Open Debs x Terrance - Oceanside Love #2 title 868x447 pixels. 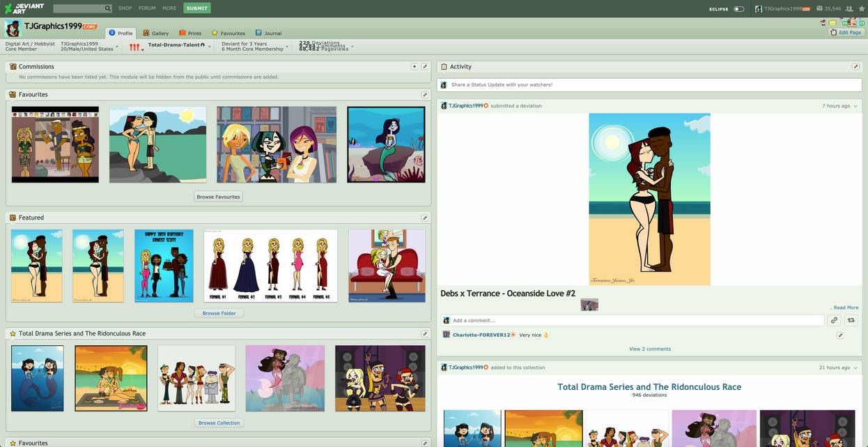click(x=508, y=294)
